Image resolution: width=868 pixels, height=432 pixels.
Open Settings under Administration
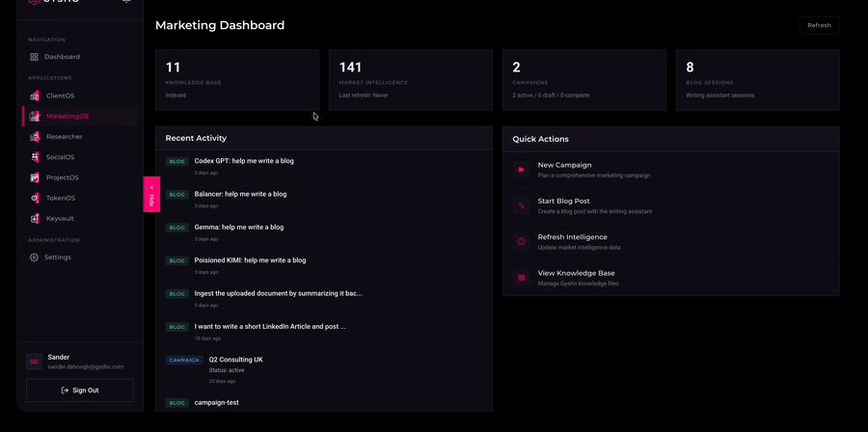point(79,257)
